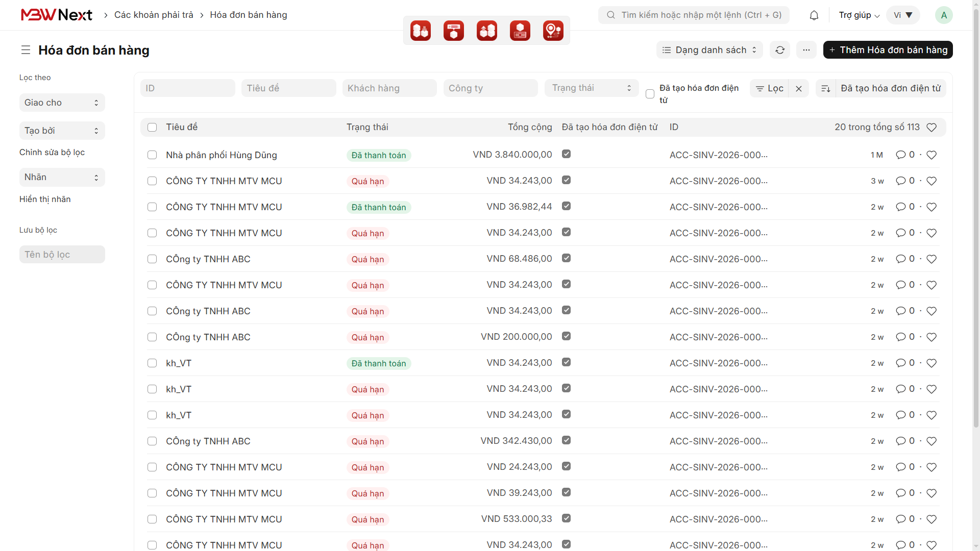Click the map pin delivery route icon
This screenshot has width=980, height=551.
coord(553,31)
